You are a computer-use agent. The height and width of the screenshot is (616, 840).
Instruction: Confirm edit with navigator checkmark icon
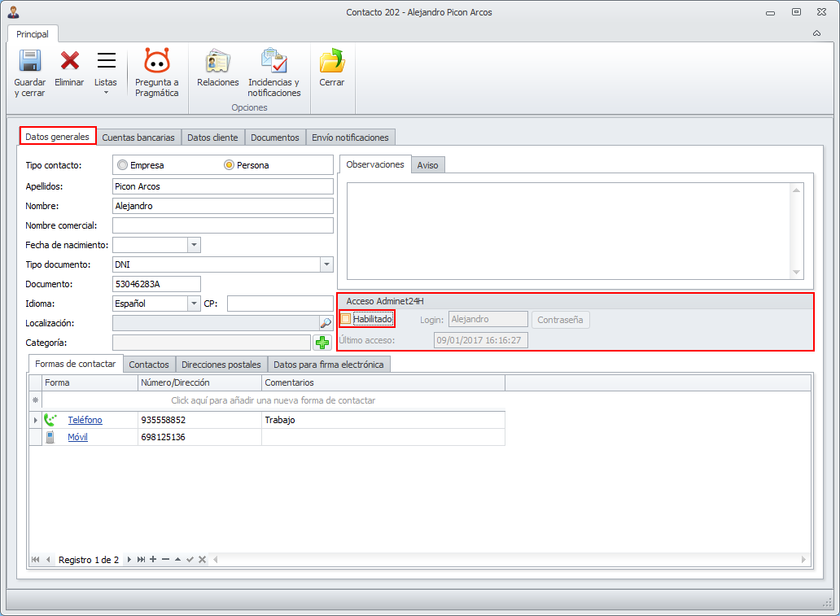click(190, 559)
